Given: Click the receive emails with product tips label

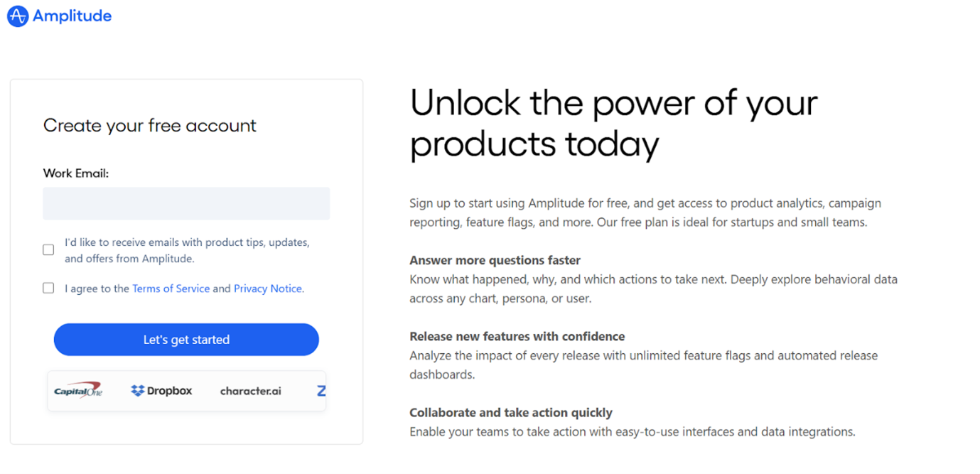Looking at the screenshot, I should click(x=188, y=250).
